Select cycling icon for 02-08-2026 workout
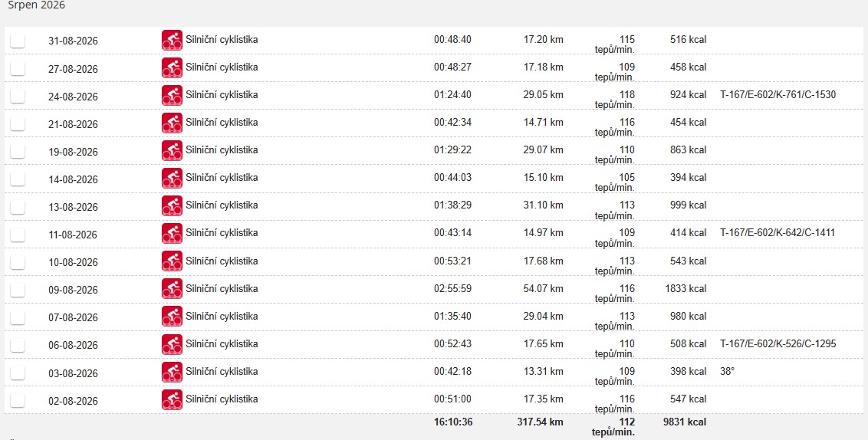Viewport: 868px width, 440px height. coord(172,399)
